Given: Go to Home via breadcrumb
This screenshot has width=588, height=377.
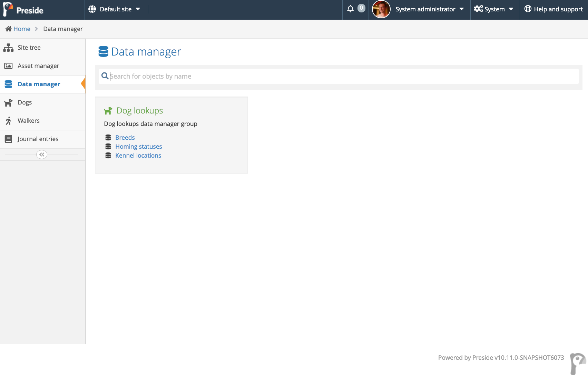Looking at the screenshot, I should 22,29.
